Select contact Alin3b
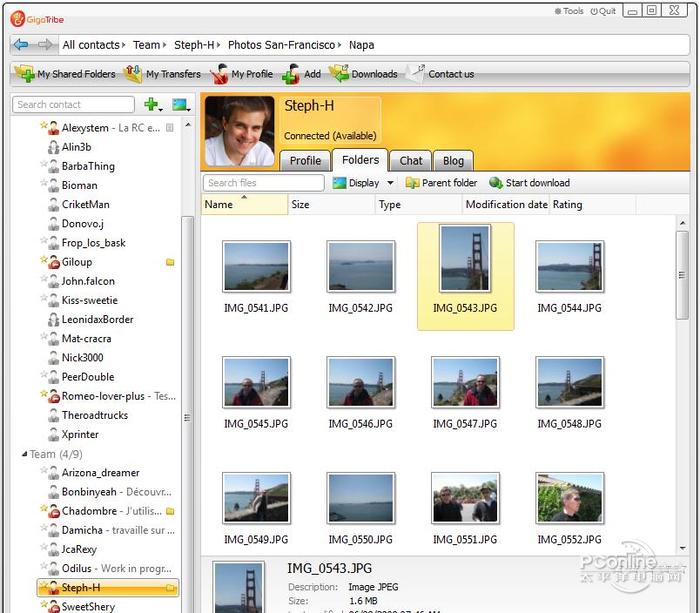700x613 pixels. click(70, 147)
